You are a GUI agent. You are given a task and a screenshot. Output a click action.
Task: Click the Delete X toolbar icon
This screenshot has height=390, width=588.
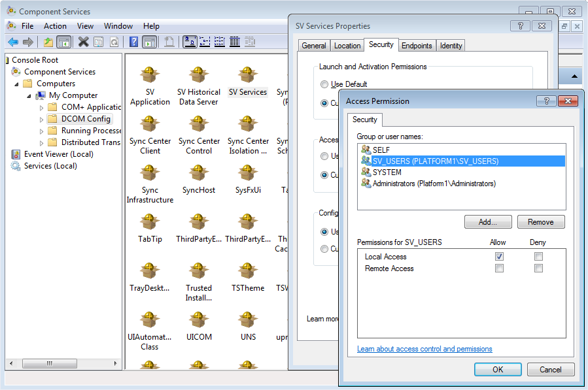pos(83,42)
